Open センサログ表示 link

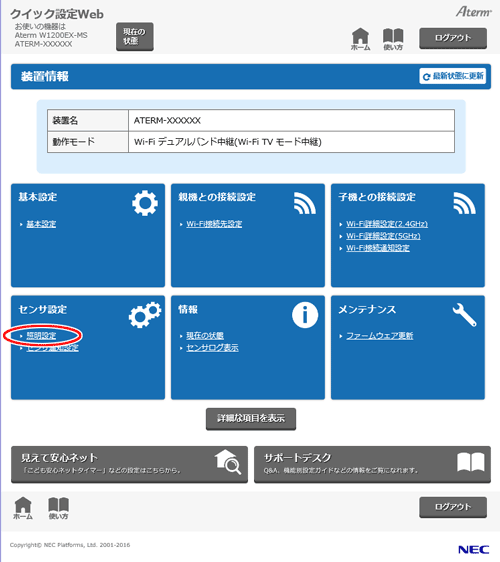tap(212, 348)
